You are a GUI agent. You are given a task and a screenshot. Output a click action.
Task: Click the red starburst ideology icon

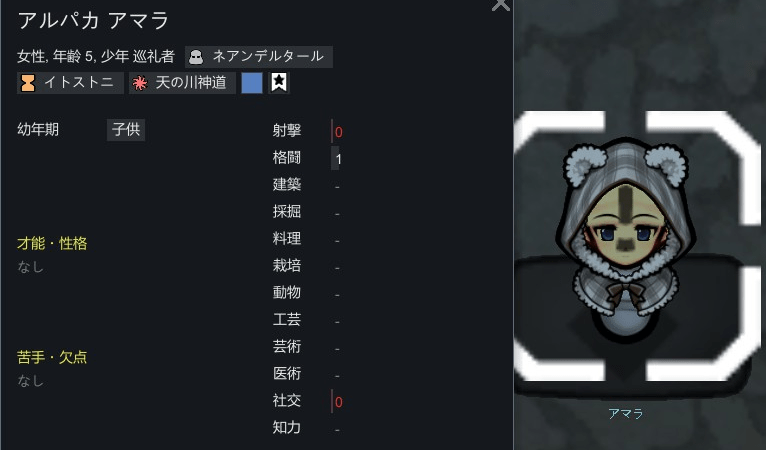click(140, 83)
